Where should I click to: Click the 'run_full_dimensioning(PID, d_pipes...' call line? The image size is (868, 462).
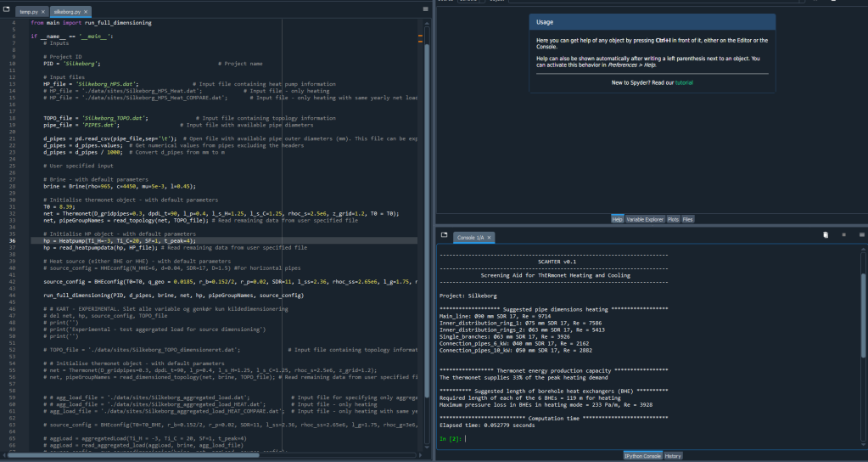(x=173, y=296)
